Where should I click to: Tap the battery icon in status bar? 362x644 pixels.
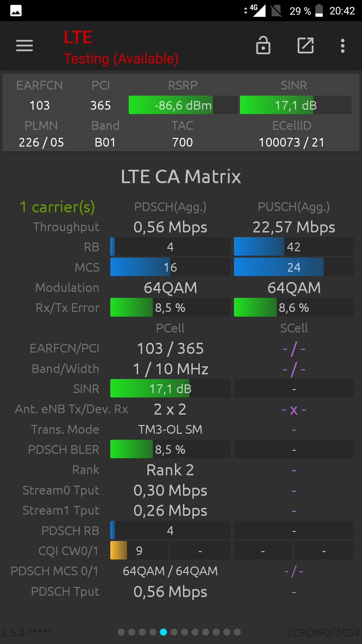[x=319, y=10]
